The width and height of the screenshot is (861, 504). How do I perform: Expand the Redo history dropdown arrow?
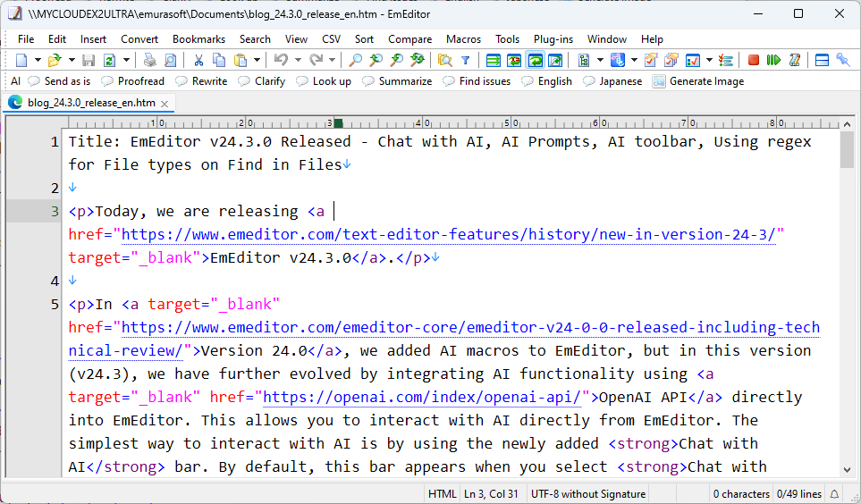pyautogui.click(x=332, y=60)
